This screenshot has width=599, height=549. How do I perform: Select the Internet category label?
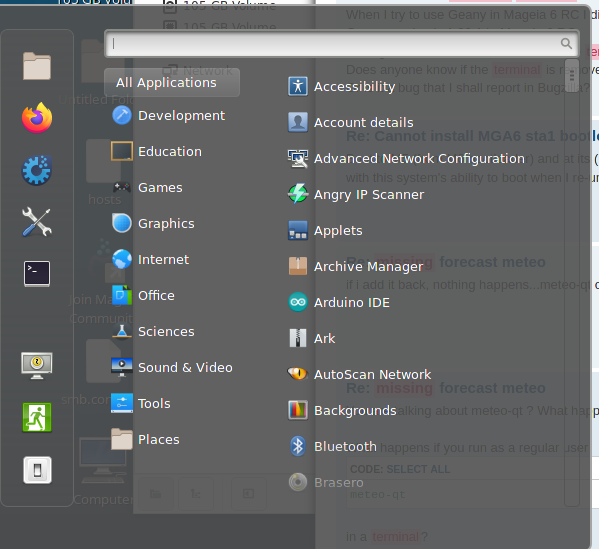tap(163, 259)
